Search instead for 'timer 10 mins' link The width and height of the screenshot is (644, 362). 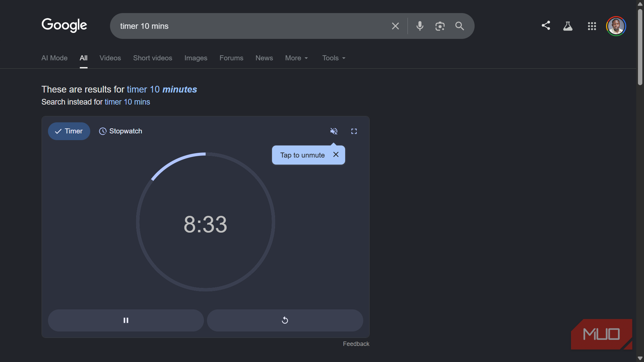click(127, 102)
